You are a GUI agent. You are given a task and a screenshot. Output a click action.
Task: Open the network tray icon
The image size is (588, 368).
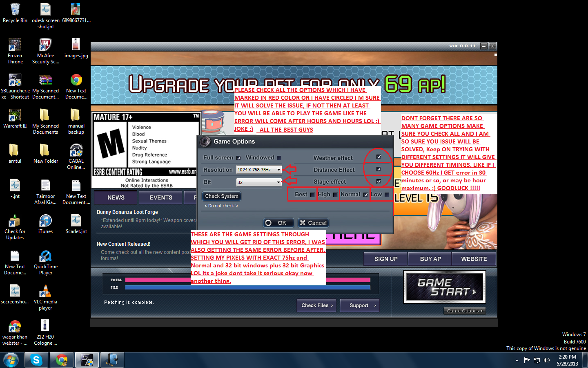(x=537, y=360)
